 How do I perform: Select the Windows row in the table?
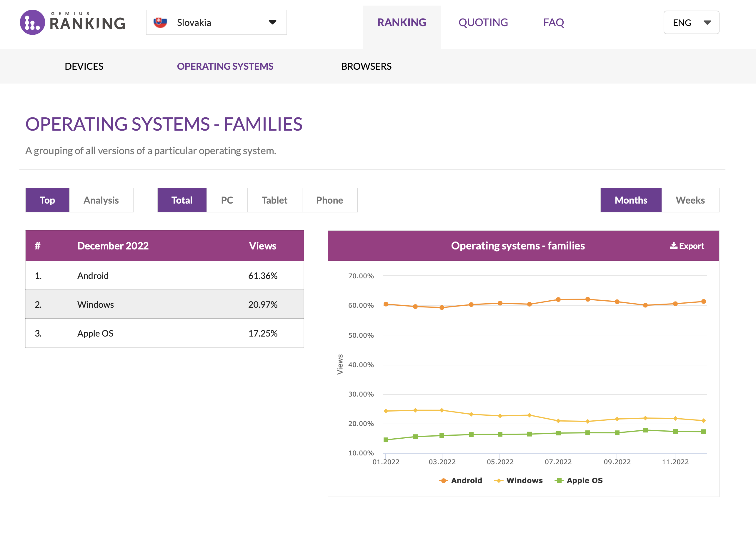164,304
